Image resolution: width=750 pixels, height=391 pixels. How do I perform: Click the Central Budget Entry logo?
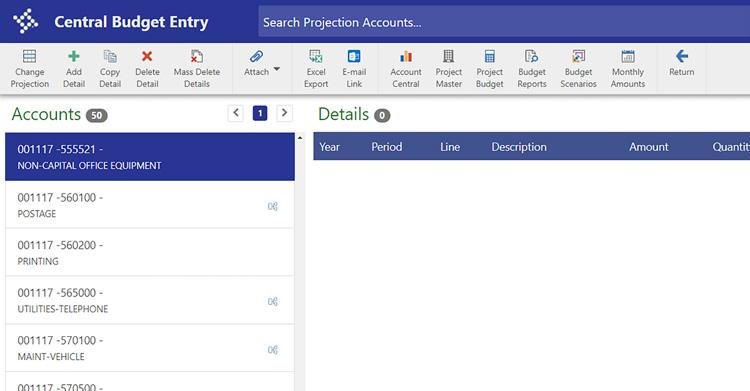(x=26, y=21)
